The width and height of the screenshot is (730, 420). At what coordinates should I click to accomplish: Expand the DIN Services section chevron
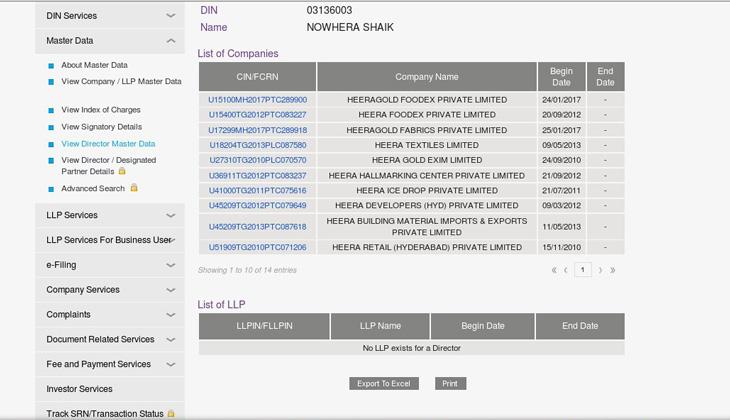coord(171,16)
